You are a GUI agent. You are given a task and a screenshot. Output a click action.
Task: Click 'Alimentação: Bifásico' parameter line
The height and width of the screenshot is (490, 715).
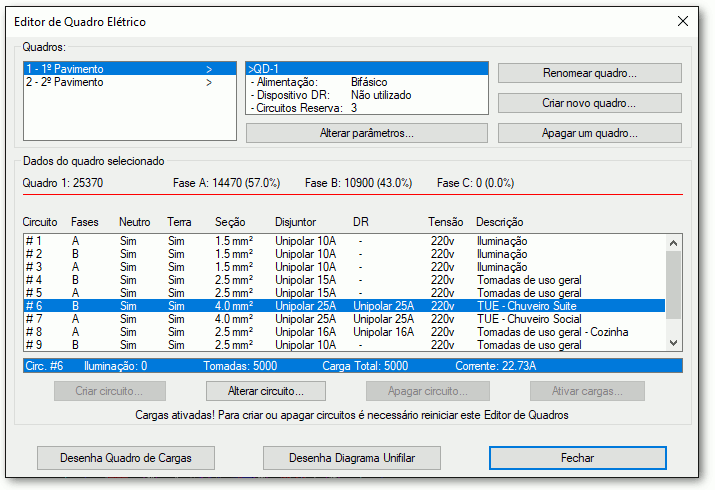367,82
